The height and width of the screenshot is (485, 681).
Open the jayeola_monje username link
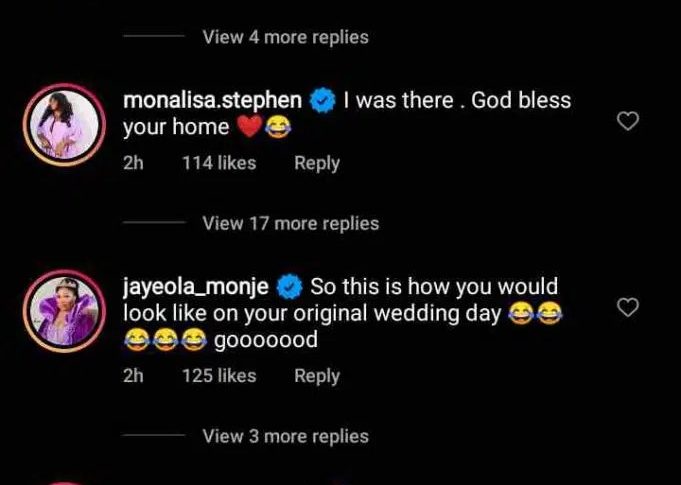coord(196,287)
